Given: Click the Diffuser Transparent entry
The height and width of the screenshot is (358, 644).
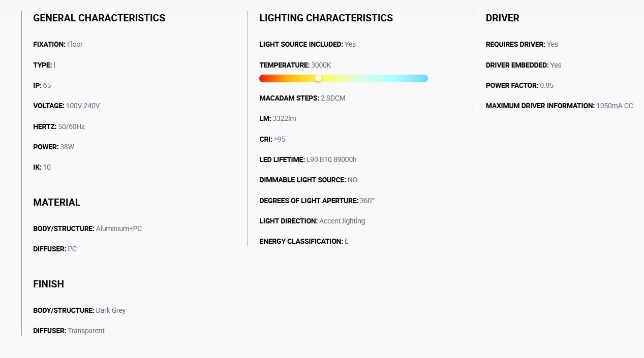Looking at the screenshot, I should (x=69, y=331).
